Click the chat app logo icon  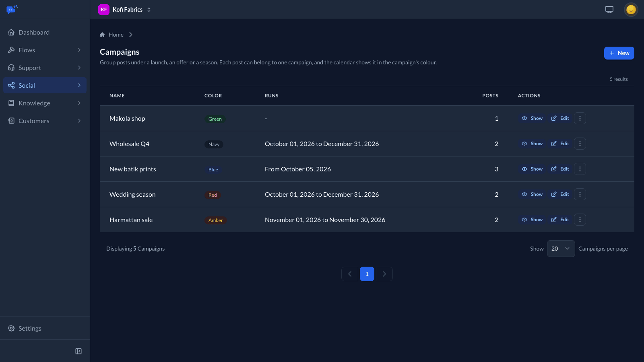pyautogui.click(x=12, y=9)
